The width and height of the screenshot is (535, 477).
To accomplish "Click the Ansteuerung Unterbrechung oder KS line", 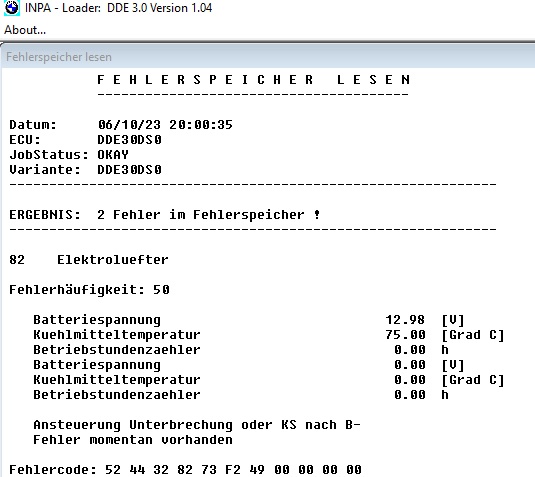I will click(197, 425).
